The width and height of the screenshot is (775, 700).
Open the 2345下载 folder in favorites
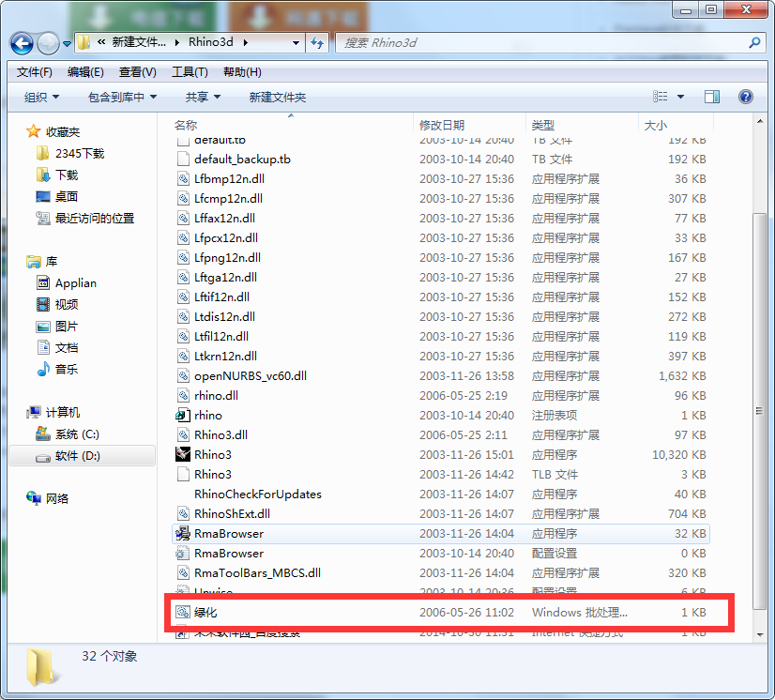[80, 154]
